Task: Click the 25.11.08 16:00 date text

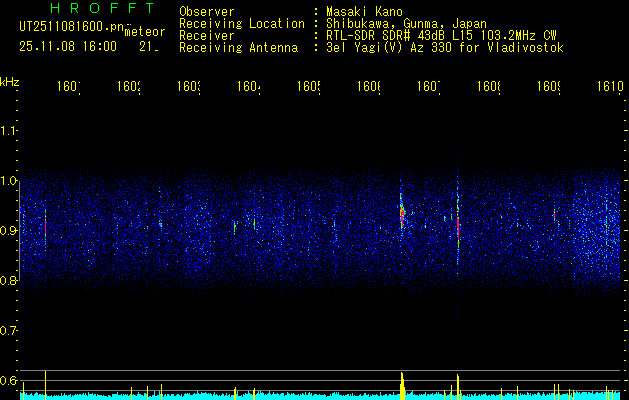Action: [68, 47]
